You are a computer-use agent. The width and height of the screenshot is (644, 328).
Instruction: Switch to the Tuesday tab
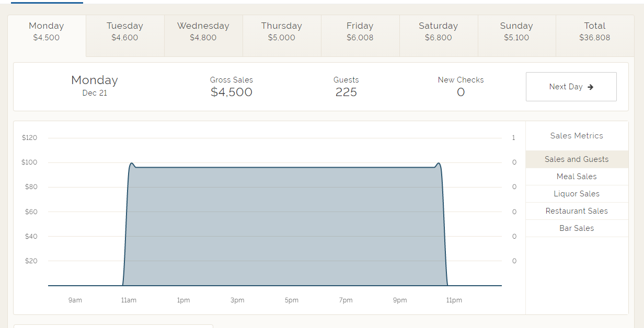click(x=124, y=31)
